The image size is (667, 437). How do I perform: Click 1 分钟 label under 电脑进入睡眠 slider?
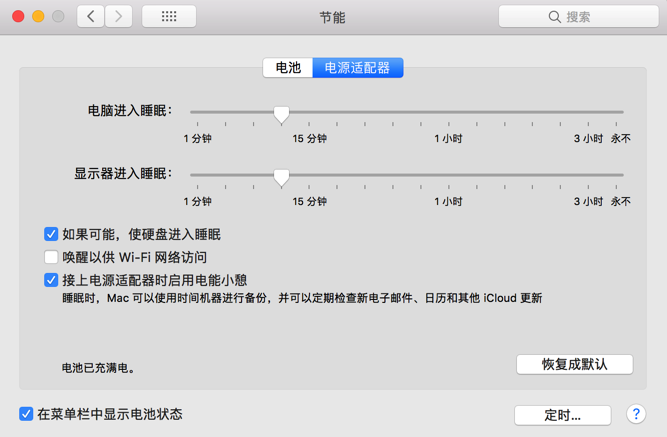[197, 139]
